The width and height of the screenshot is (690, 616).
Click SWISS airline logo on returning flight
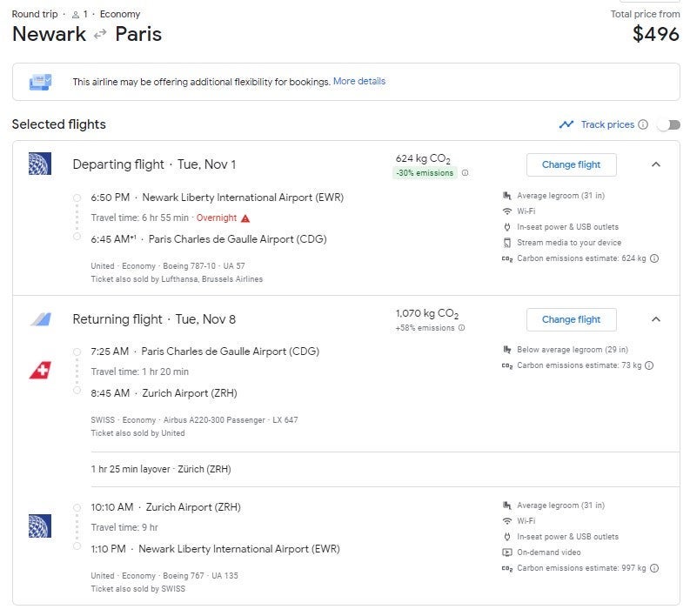coord(40,372)
